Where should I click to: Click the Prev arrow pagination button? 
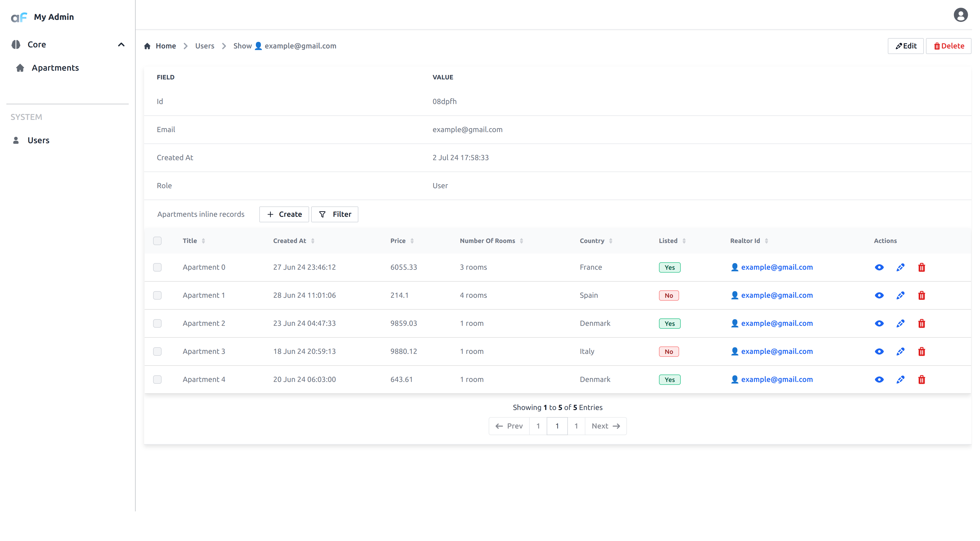pos(509,426)
